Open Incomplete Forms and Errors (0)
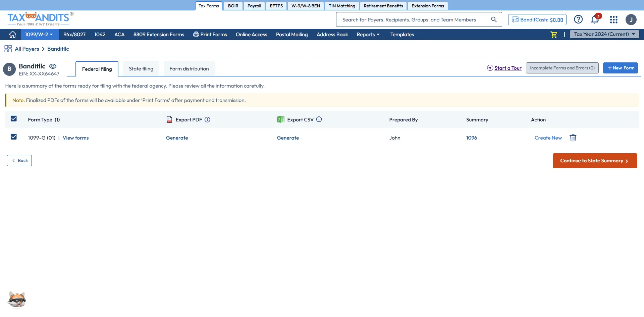This screenshot has width=644, height=317. point(562,68)
